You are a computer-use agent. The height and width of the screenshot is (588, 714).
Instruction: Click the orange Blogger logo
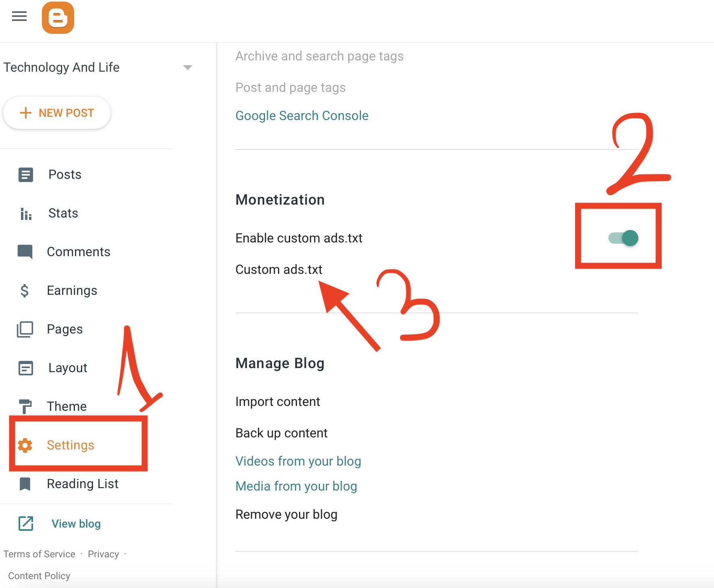[58, 18]
